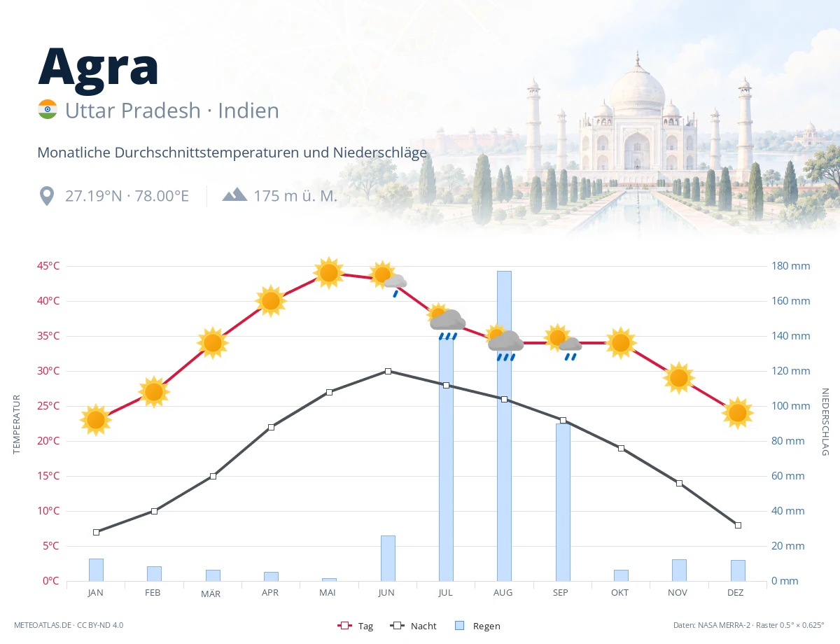Select the January sun icon
Image resolution: width=840 pixels, height=644 pixels.
[x=96, y=420]
